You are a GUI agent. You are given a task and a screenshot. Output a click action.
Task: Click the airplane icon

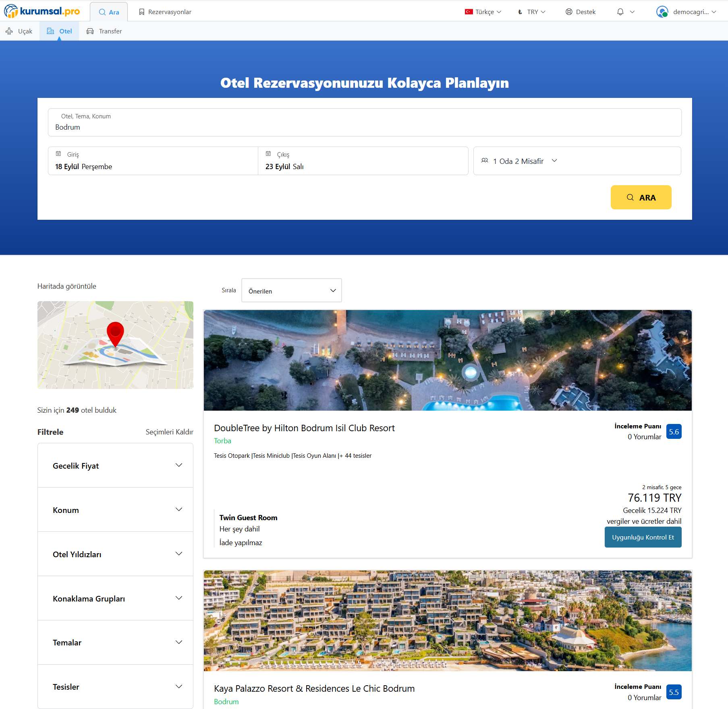[9, 31]
